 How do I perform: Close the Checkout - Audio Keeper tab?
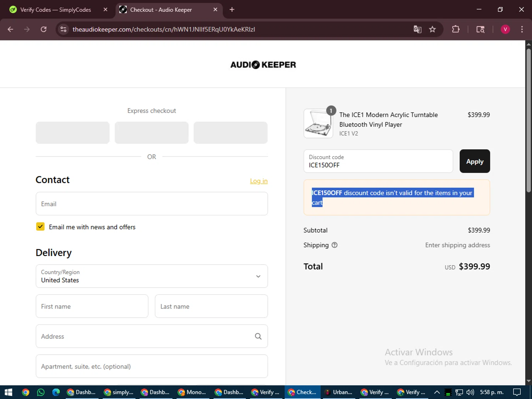(215, 10)
